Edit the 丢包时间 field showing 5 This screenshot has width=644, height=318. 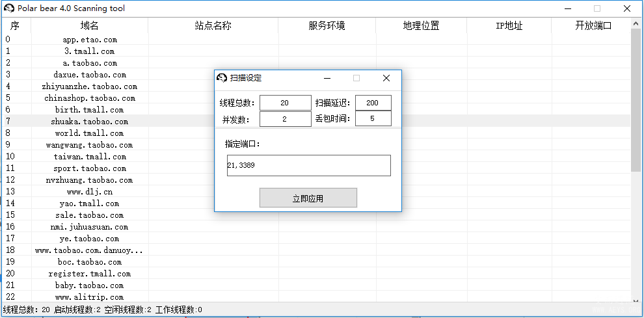373,119
